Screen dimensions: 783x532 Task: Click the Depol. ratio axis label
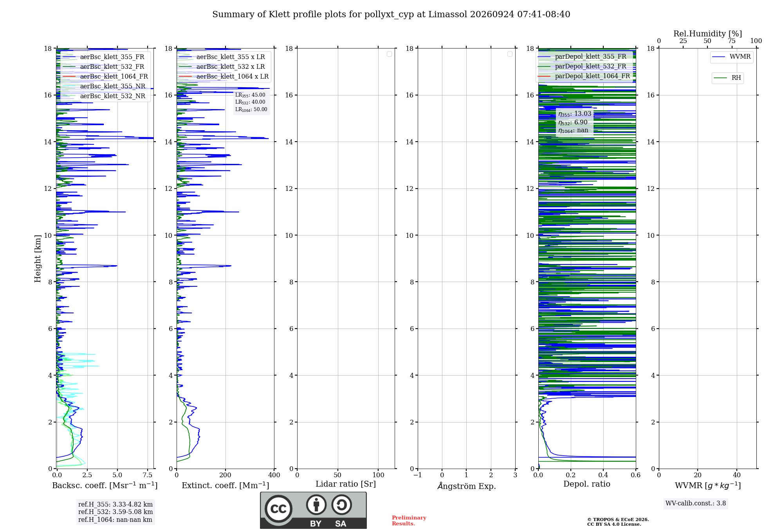(587, 484)
